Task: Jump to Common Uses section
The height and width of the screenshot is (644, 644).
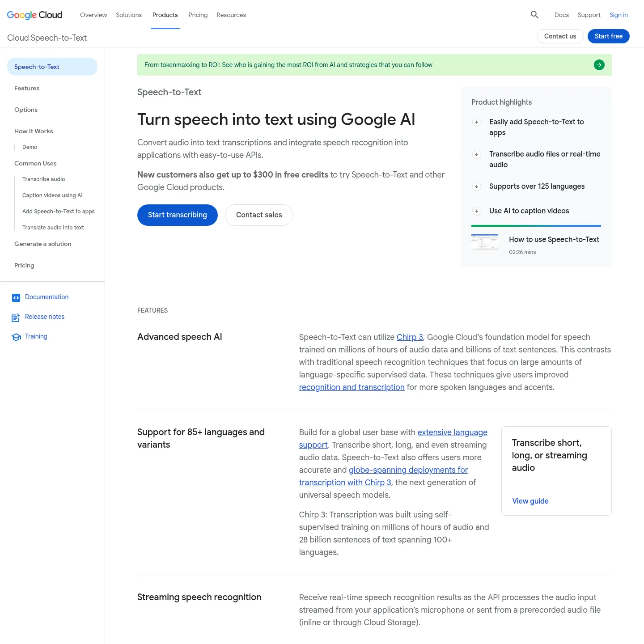Action: point(35,163)
